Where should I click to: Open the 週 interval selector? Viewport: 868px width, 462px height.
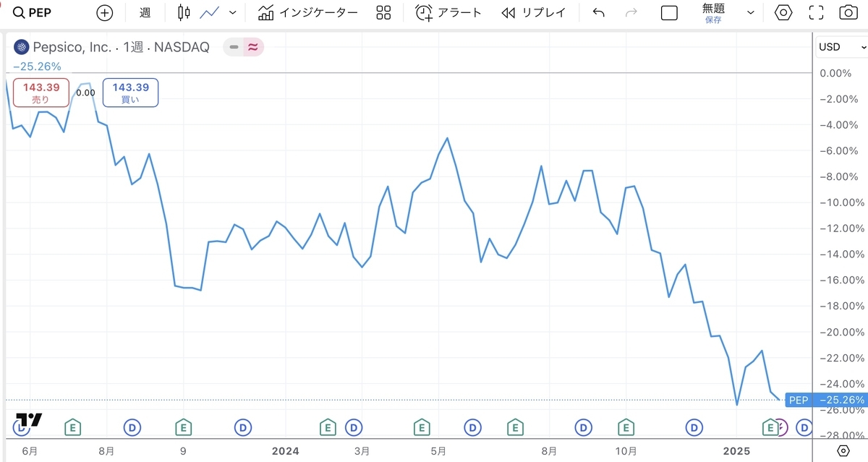145,12
